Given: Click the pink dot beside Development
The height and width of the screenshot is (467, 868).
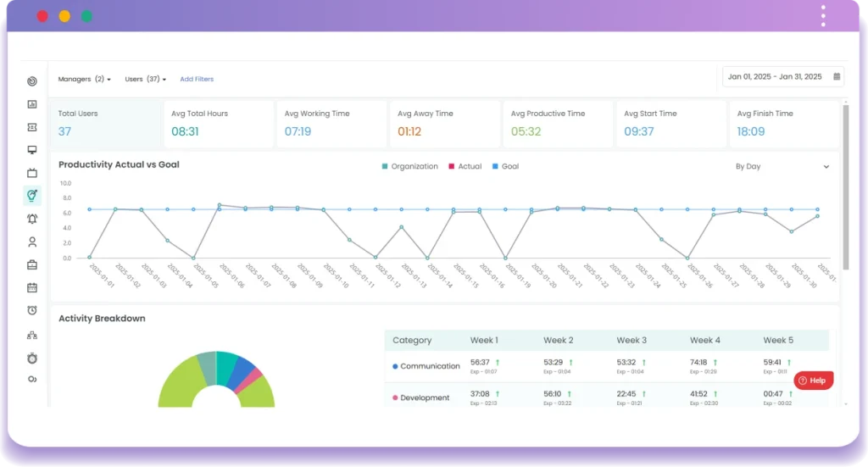Looking at the screenshot, I should click(x=395, y=398).
